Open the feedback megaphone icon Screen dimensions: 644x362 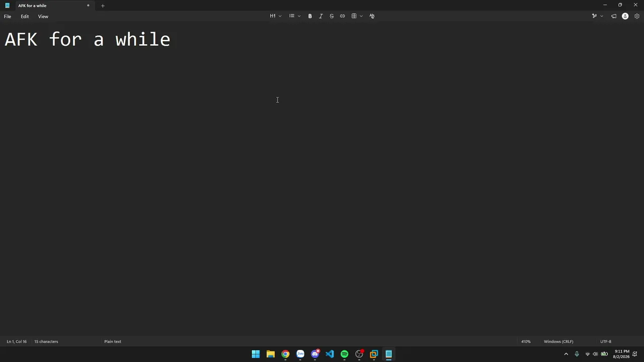click(x=614, y=16)
